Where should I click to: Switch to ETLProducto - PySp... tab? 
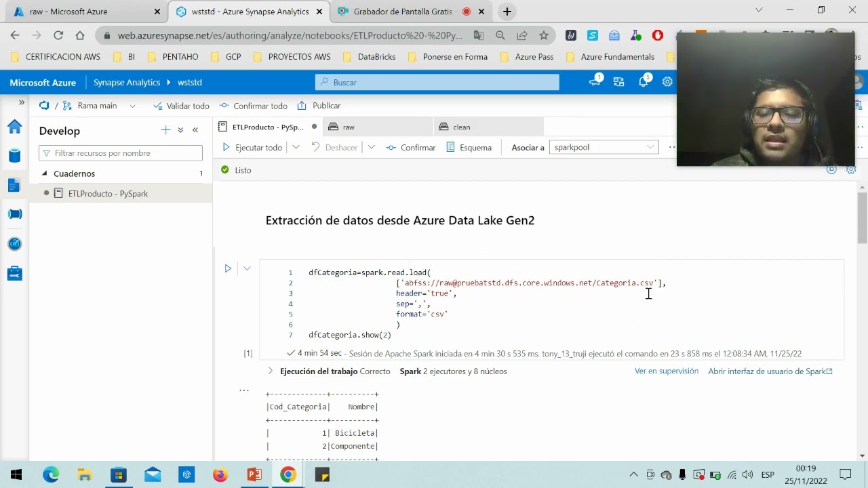point(267,127)
